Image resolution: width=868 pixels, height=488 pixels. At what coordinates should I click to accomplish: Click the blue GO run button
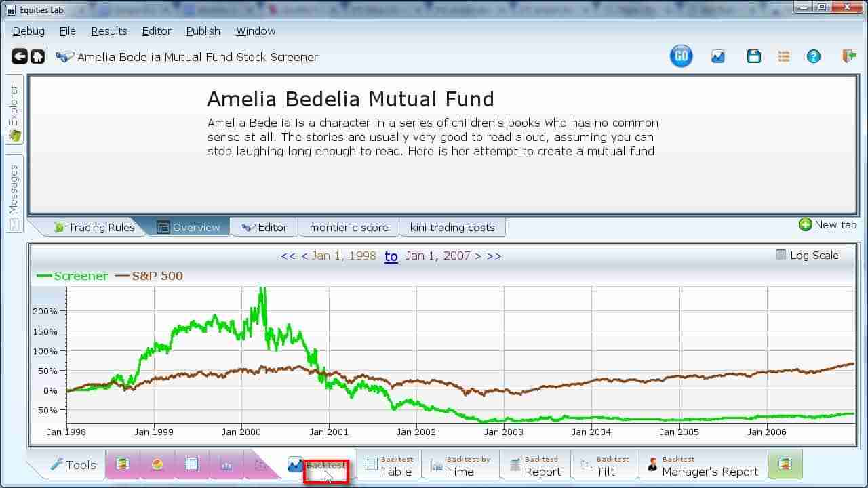[x=682, y=56]
